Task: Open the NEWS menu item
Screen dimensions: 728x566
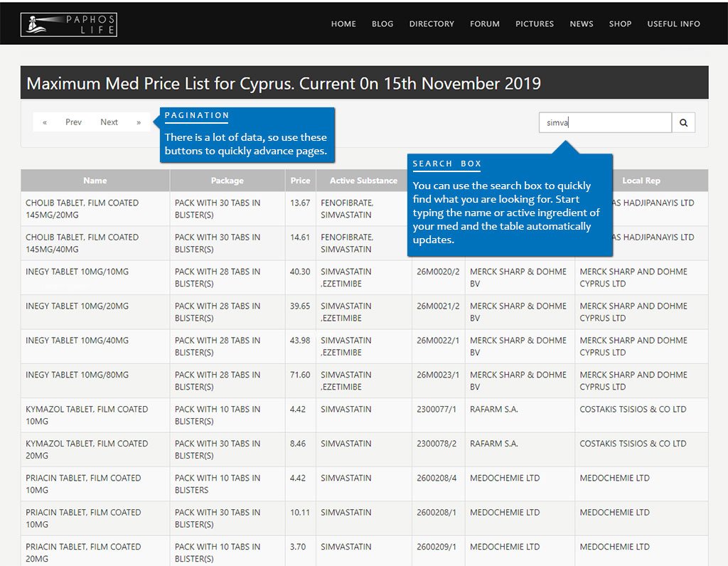Action: pos(582,23)
